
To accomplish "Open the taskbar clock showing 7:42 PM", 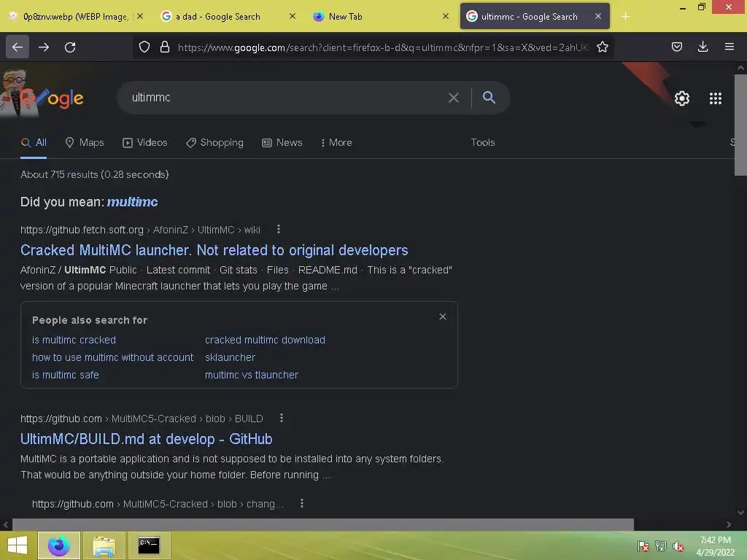I will tap(715, 546).
